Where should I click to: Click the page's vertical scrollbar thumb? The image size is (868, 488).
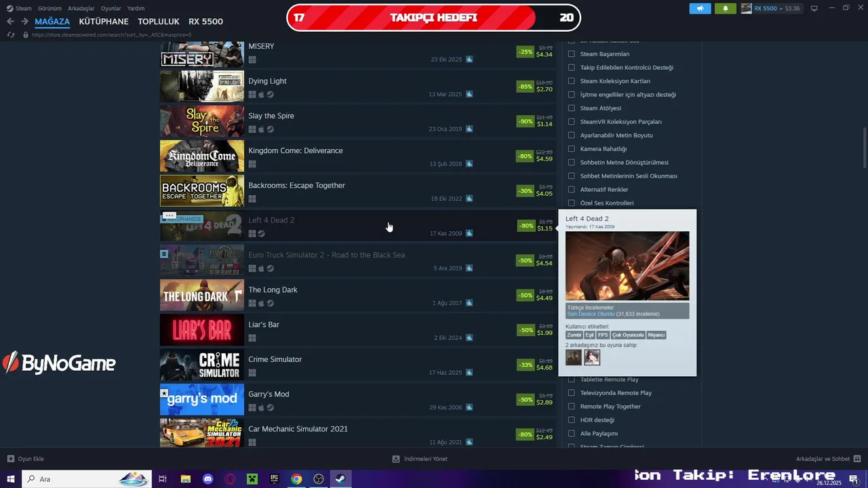865,148
